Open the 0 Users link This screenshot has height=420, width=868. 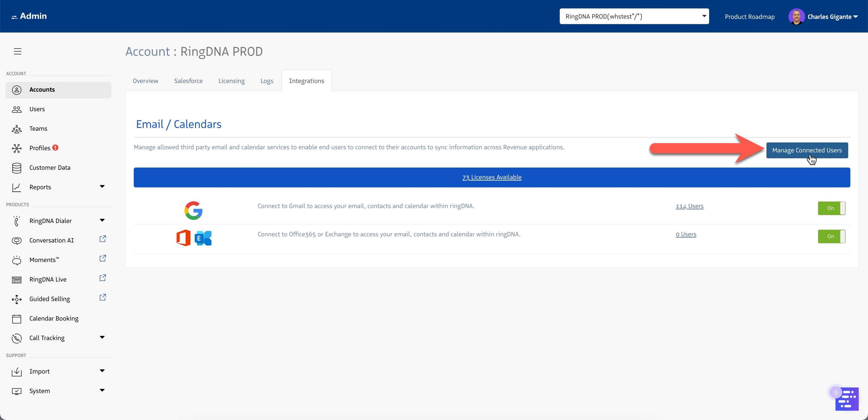pos(686,234)
